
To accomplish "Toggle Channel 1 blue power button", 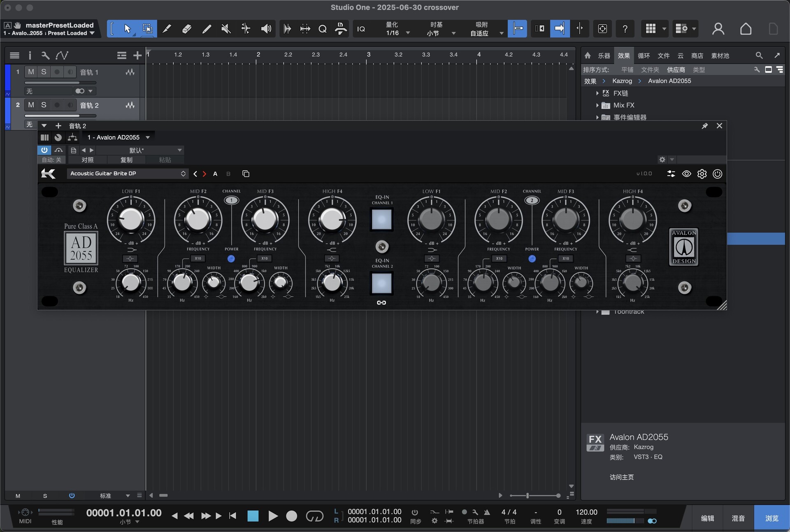I will (231, 258).
